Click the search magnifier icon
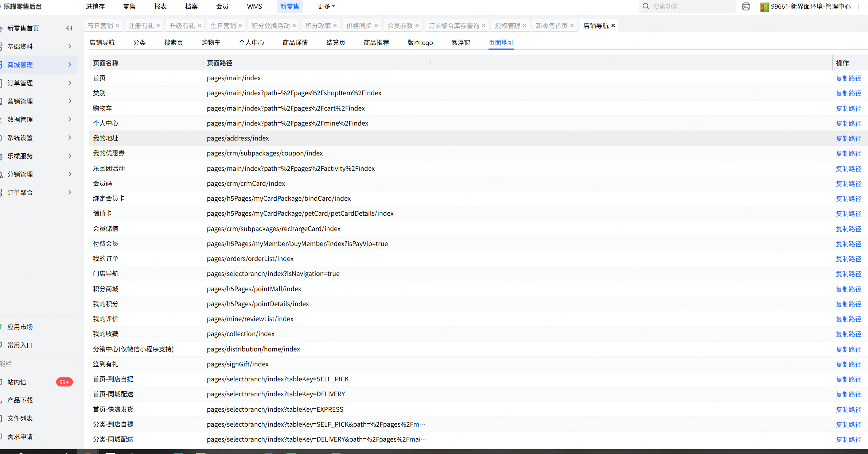 point(646,6)
